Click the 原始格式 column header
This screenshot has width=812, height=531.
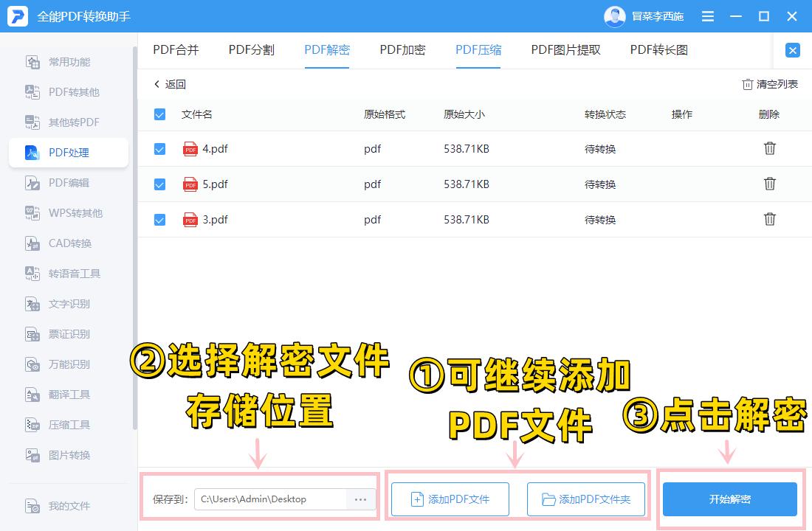(385, 114)
